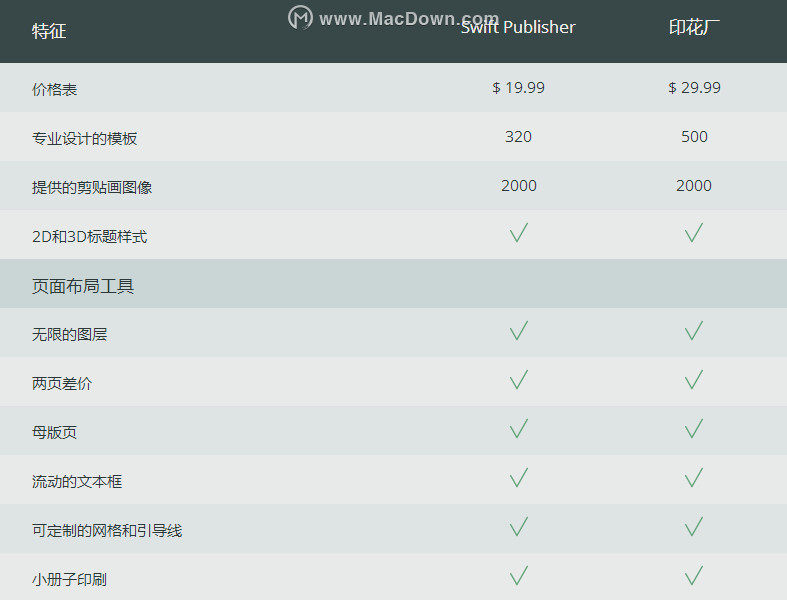Click the 流动的文本框 row label
This screenshot has width=787, height=600.
[77, 482]
